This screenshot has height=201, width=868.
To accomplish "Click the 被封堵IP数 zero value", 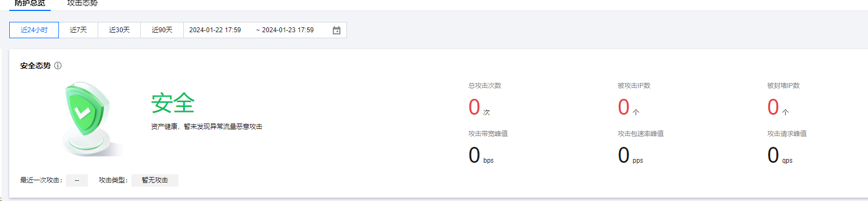I will (773, 107).
